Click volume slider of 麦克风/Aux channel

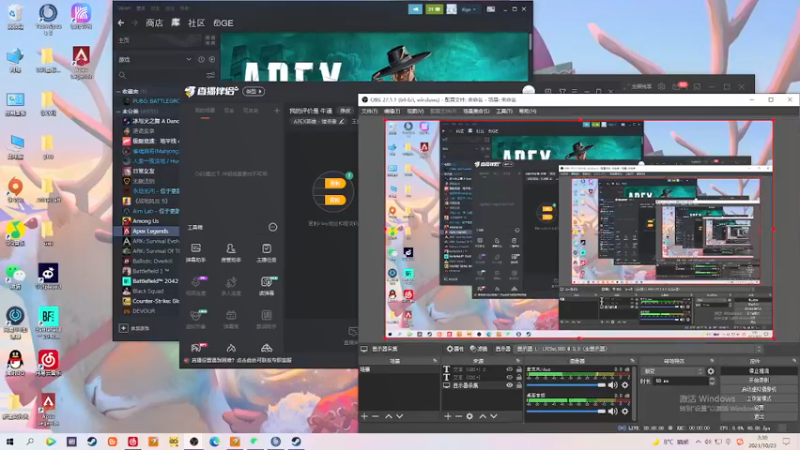click(566, 385)
